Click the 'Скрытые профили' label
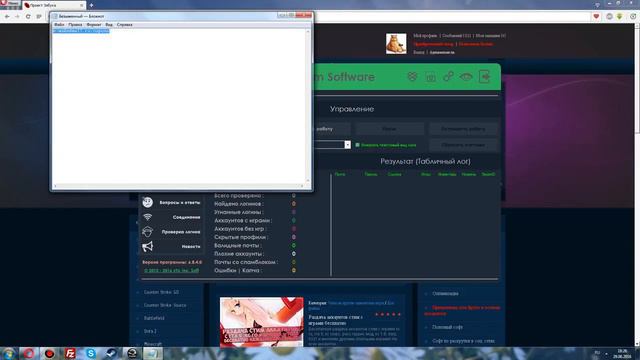Viewport: 640px width, 360px height. click(x=240, y=237)
